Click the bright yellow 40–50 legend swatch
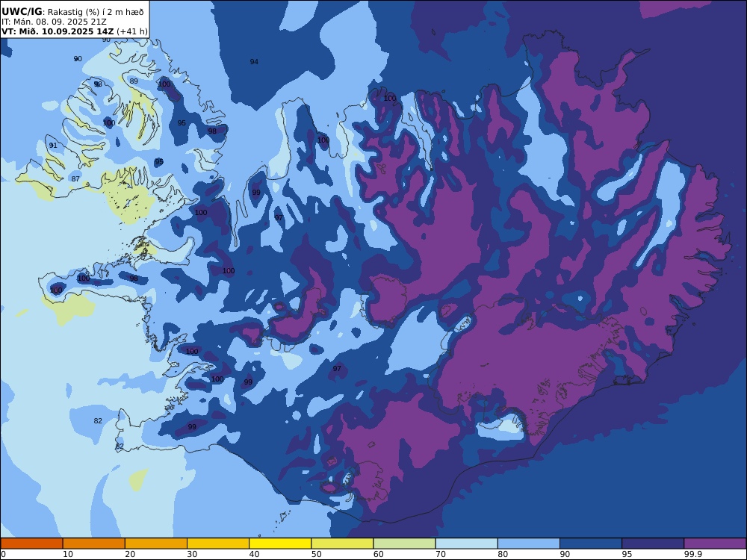 280,544
